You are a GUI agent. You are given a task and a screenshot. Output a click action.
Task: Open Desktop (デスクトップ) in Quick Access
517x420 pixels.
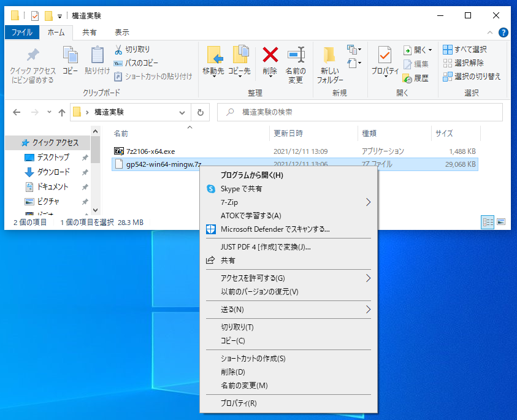(53, 158)
